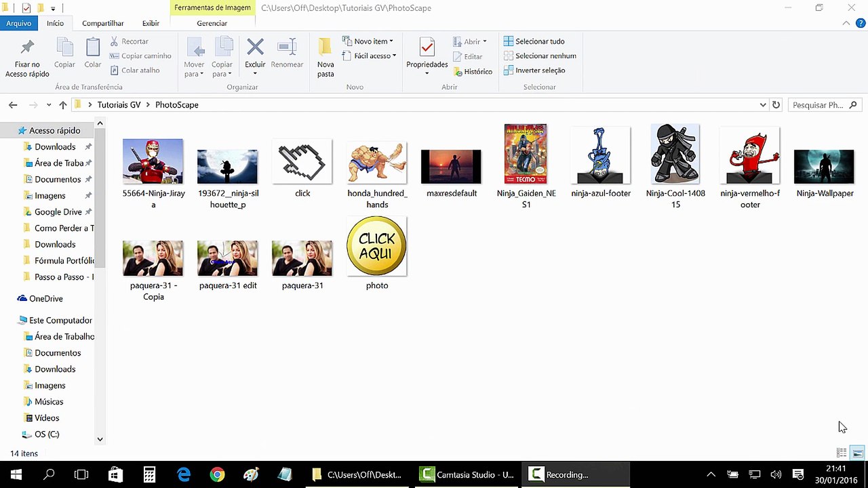The image size is (868, 488).
Task: Select the Exibir ribbon tab
Action: point(151,23)
